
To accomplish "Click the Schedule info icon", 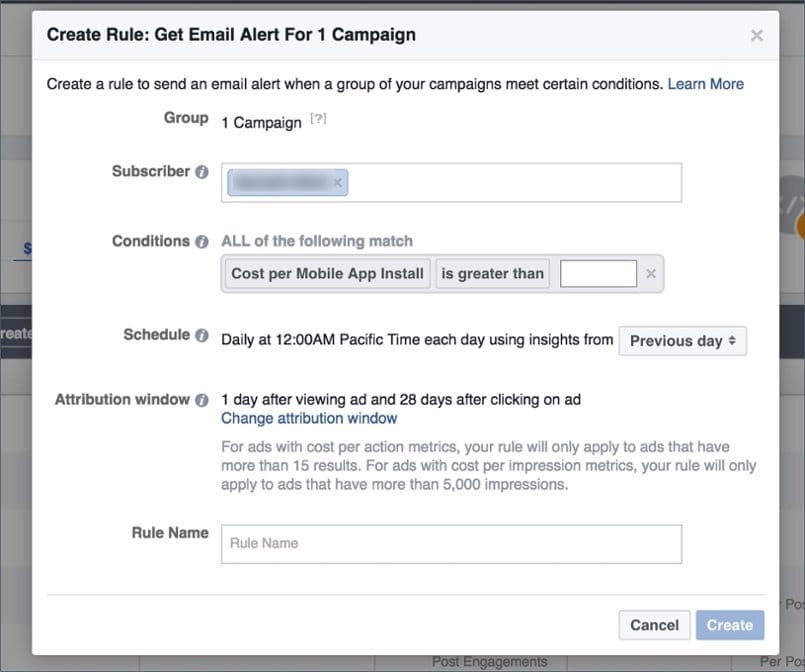I will (x=204, y=335).
